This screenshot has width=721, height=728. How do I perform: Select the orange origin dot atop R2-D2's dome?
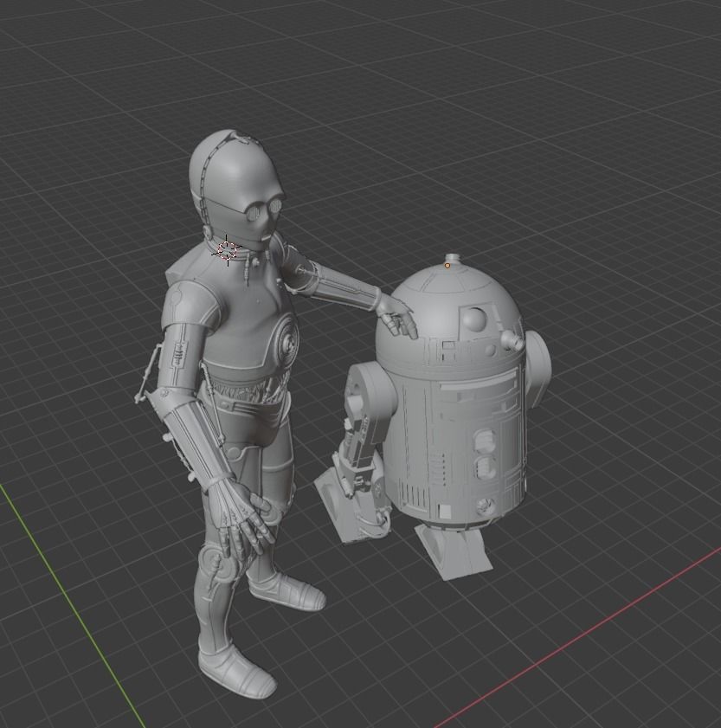pos(447,266)
